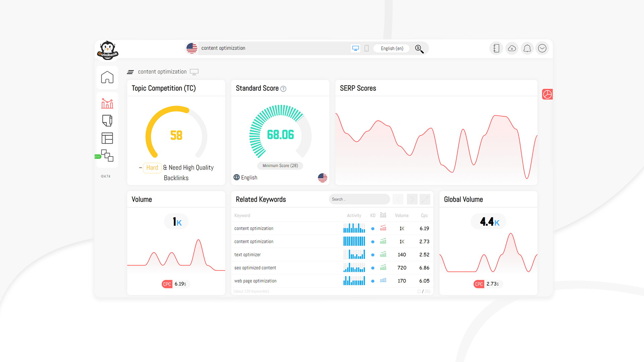Viewport: 644px width, 362px height.
Task: Click the Standard Score help question mark
Action: pyautogui.click(x=283, y=89)
